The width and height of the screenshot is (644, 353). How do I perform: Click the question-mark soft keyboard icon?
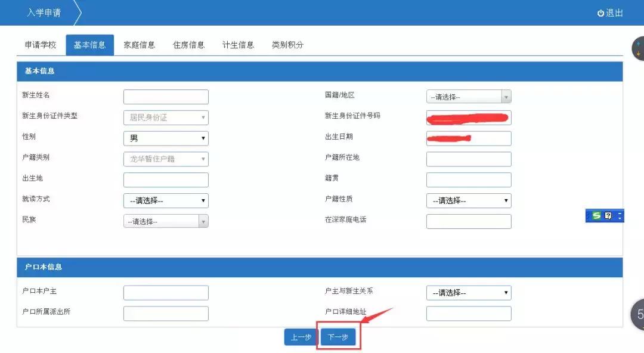pos(608,215)
